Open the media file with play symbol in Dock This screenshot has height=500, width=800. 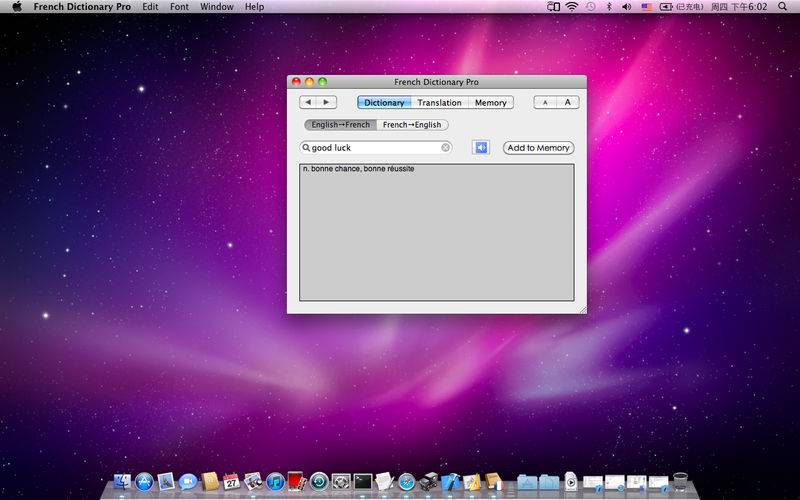point(571,482)
